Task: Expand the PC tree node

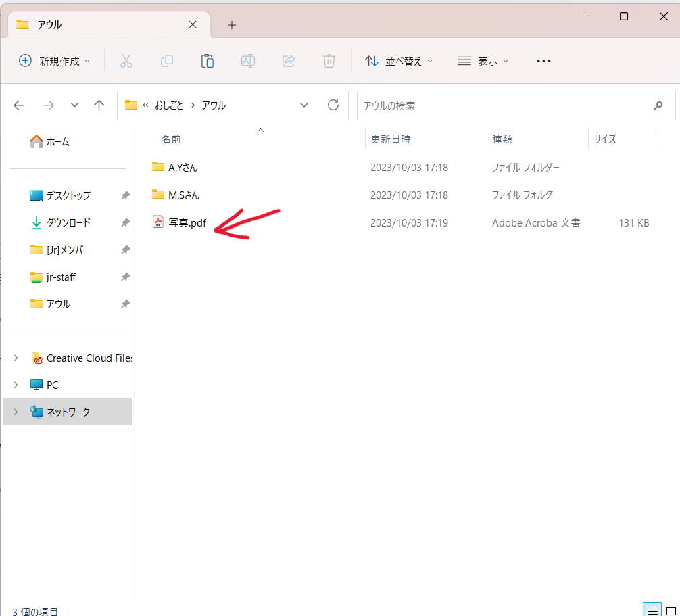Action: coord(16,385)
